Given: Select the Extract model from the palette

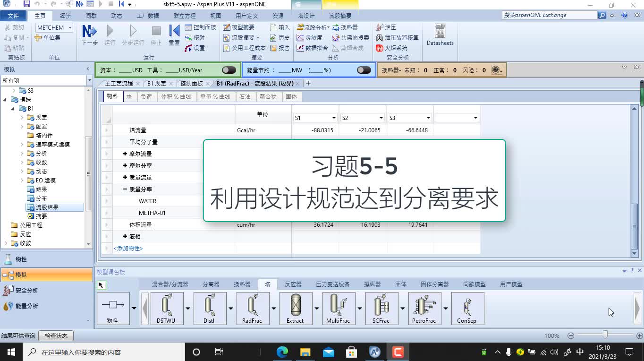Looking at the screenshot, I should click(x=296, y=308).
